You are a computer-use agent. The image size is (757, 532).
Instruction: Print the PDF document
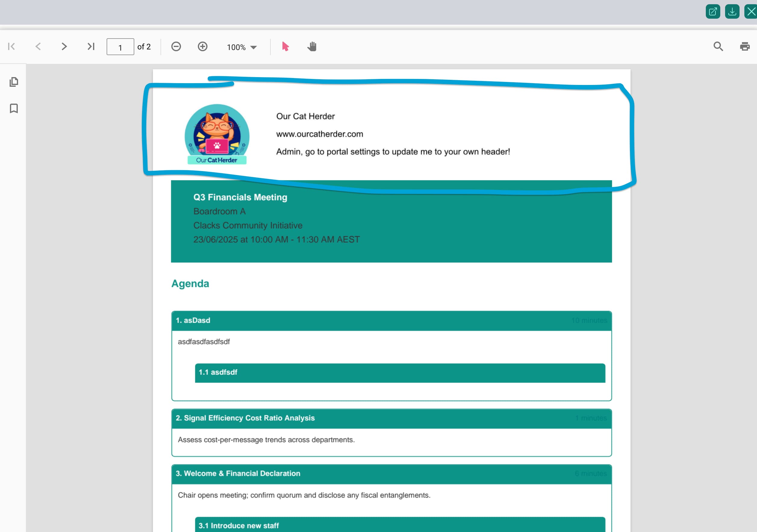click(x=744, y=46)
